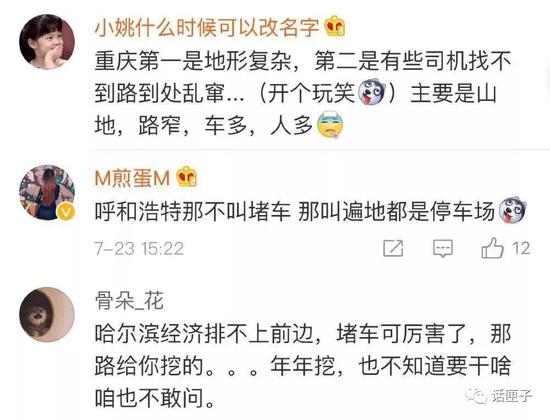This screenshot has height=420, width=550.
Task: Open M煎蛋M profile avatar
Action: (47, 193)
